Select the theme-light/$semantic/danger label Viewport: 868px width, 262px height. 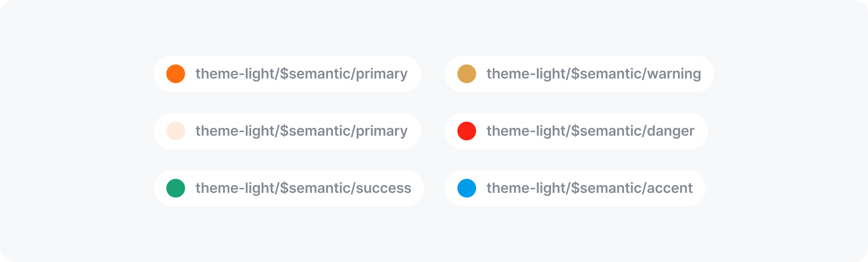coord(590,131)
